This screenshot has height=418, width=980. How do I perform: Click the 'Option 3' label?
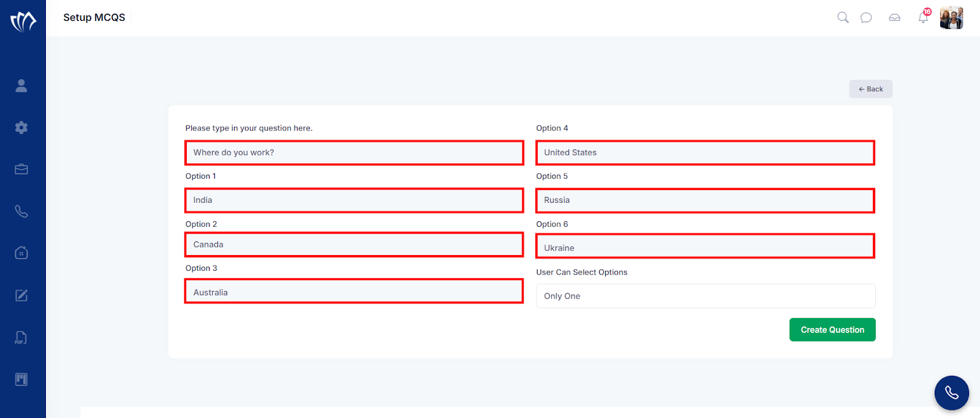tap(202, 268)
